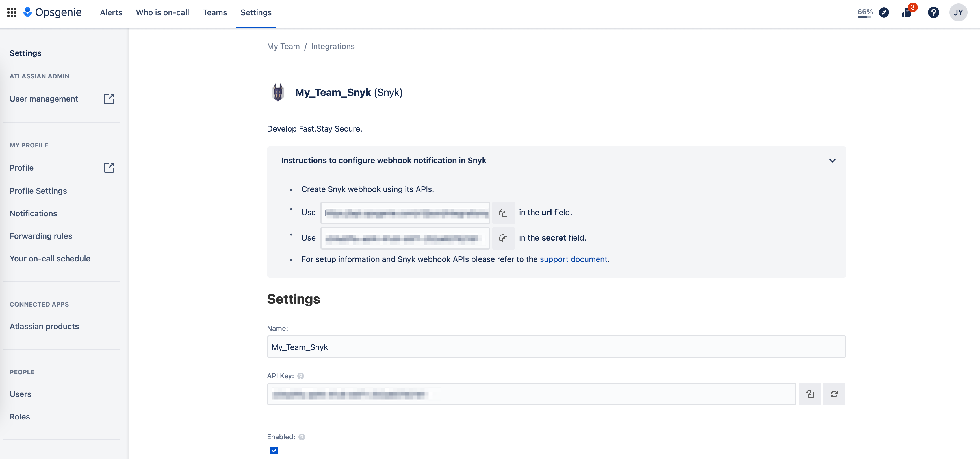Screen dimensions: 980x459
Task: Open Profile link in sidebar
Action: [x=22, y=168]
